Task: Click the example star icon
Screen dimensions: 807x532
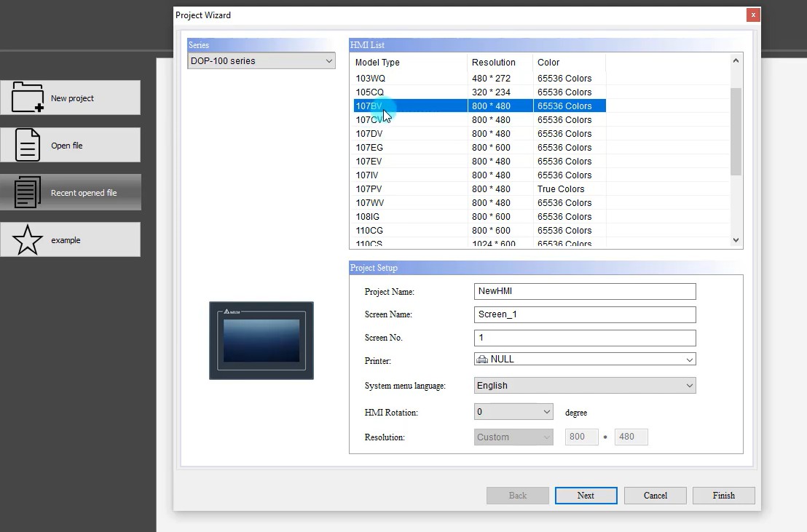Action: pos(27,239)
